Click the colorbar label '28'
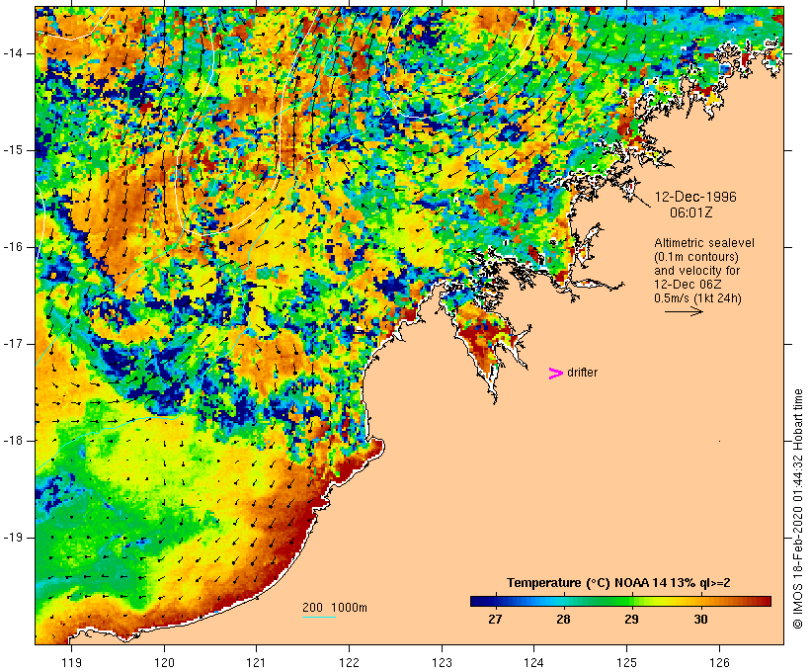Viewport: 810px width, 672px height. pos(563,620)
